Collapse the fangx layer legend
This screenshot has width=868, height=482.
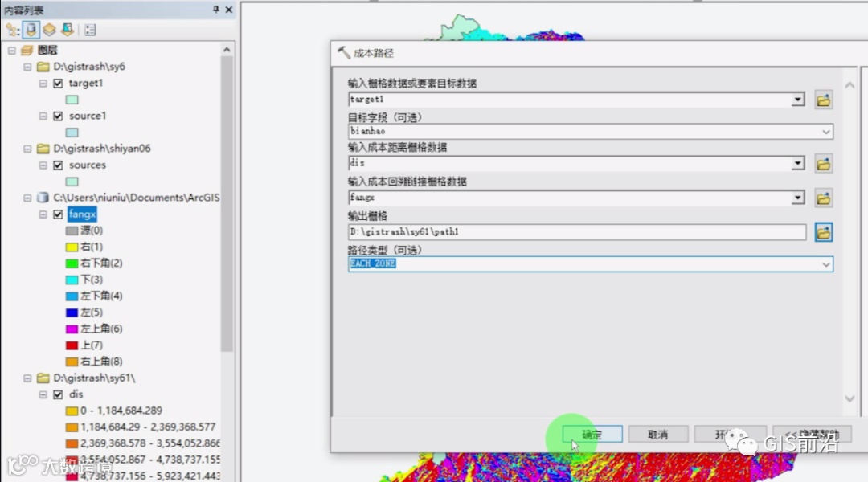[43, 214]
